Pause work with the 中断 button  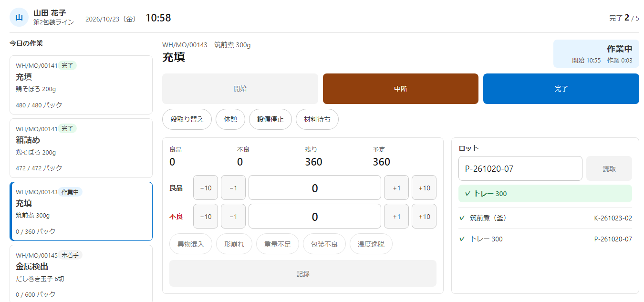401,89
